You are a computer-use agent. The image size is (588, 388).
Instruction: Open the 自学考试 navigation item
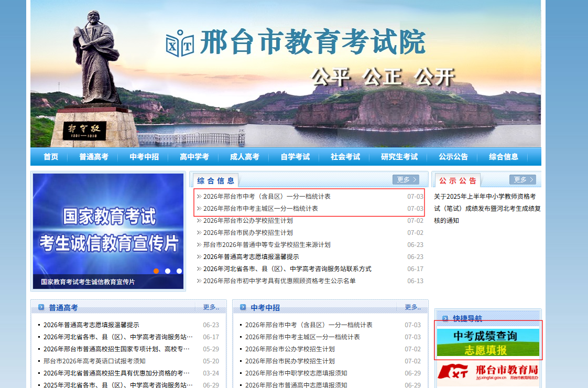(x=295, y=157)
